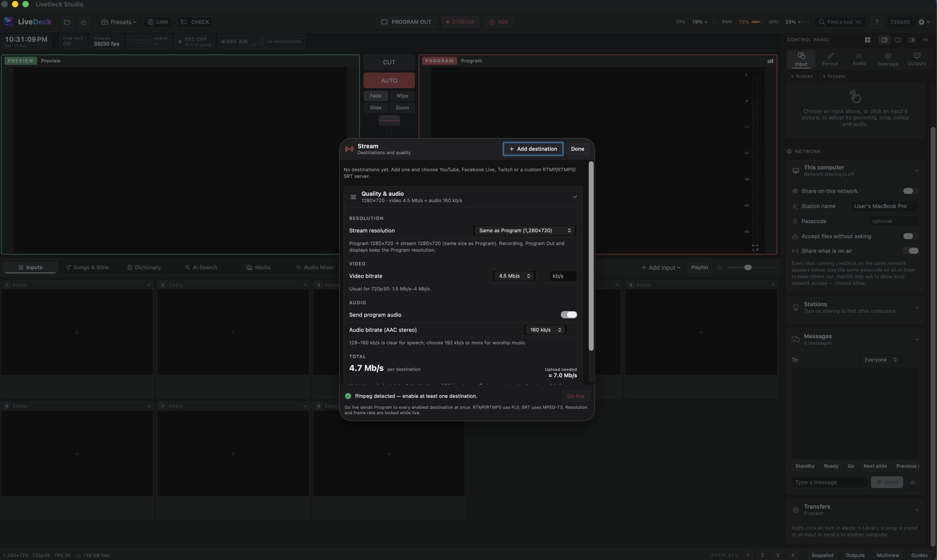
Task: Open the folder icon beside the LiveDeck logo
Action: pyautogui.click(x=67, y=22)
